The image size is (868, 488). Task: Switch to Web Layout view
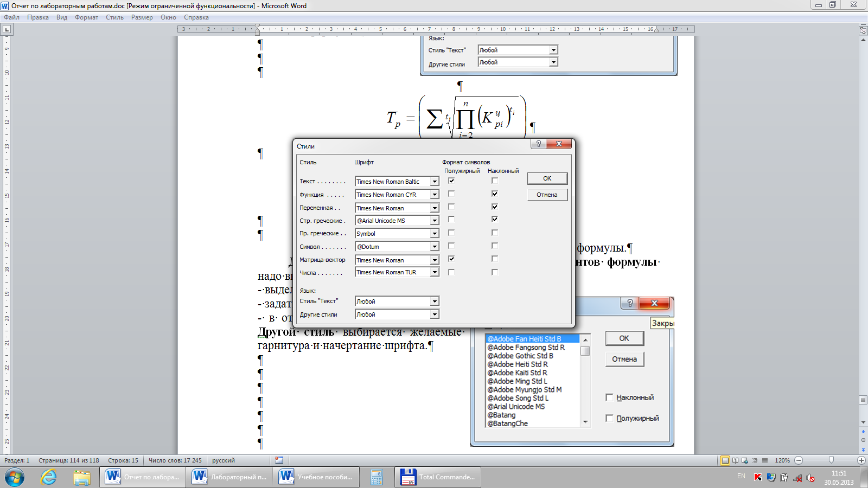coord(745,460)
